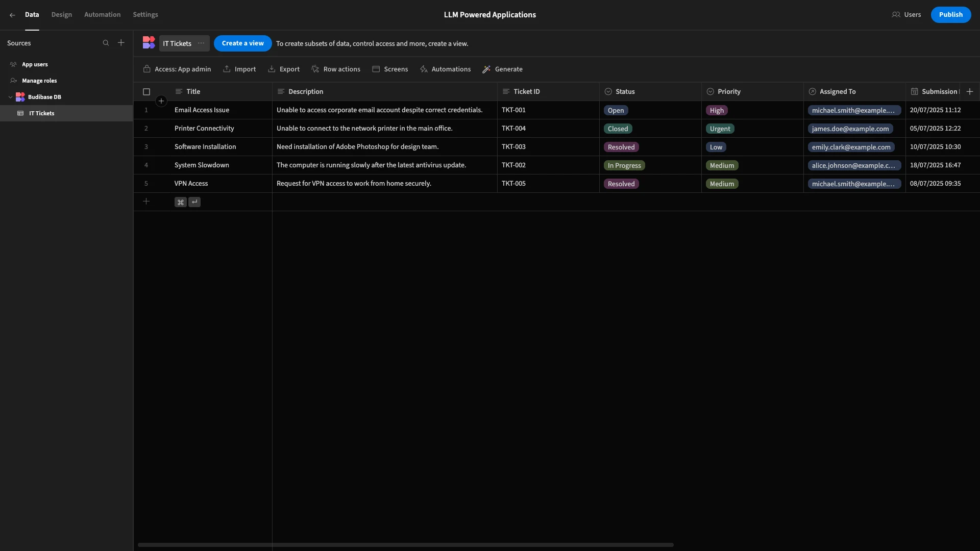Click the App users icon in sidebar
This screenshot has width=980, height=551.
click(x=14, y=64)
